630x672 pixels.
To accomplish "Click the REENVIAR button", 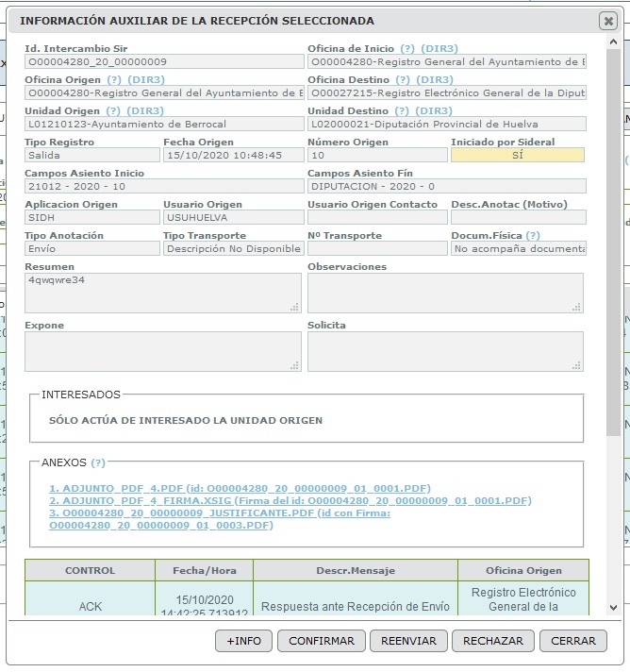I will pyautogui.click(x=408, y=641).
